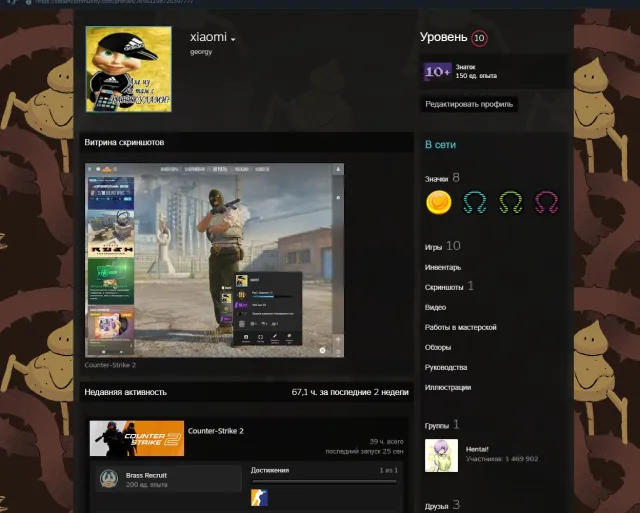Open the Counter-Strike 2 showcase screenshot
This screenshot has height=513, width=640.
point(214,260)
